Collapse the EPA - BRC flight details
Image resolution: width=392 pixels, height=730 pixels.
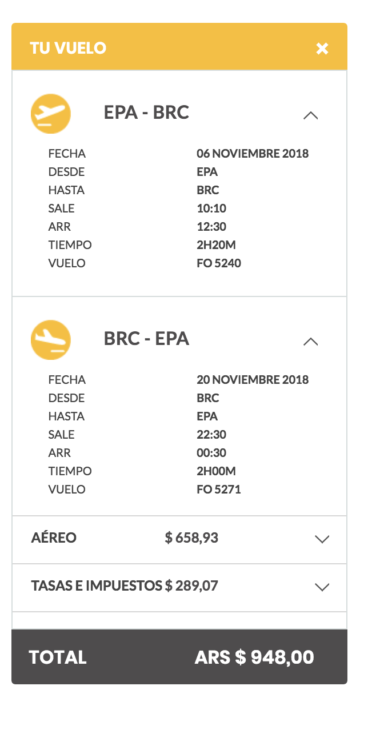(x=311, y=115)
